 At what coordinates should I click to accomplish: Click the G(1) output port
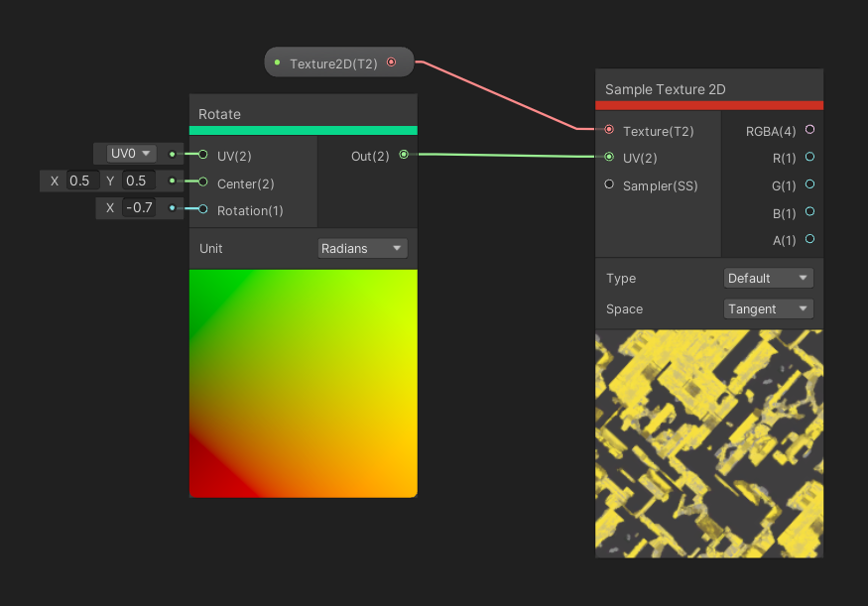pyautogui.click(x=810, y=184)
